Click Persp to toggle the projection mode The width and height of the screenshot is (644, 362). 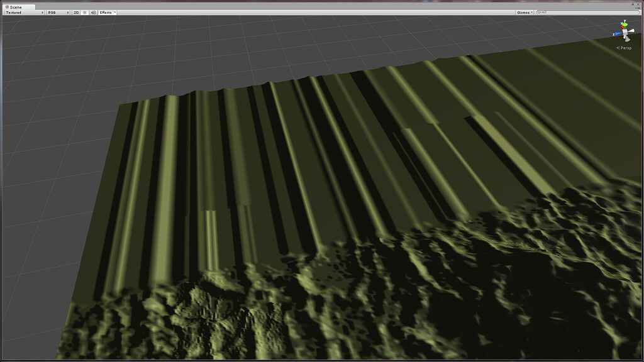(x=626, y=48)
